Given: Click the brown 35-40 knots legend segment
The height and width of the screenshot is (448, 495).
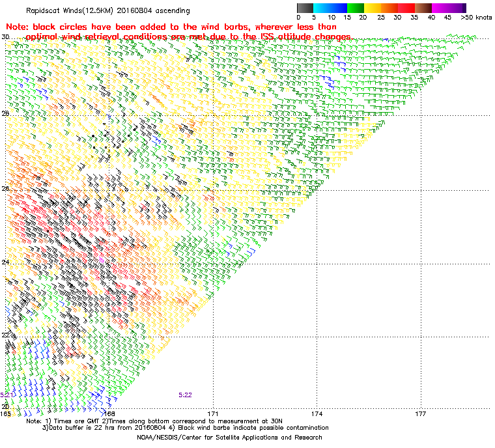Looking at the screenshot, I should click(423, 8).
